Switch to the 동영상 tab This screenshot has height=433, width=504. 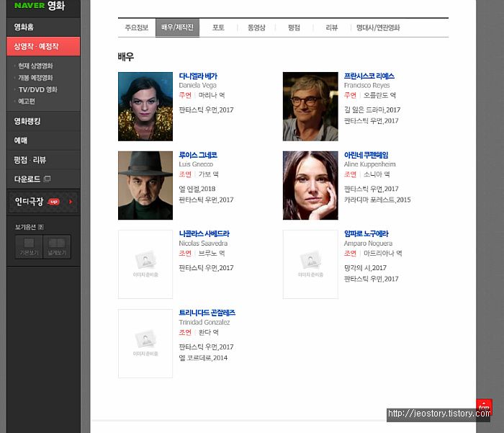[x=256, y=27]
